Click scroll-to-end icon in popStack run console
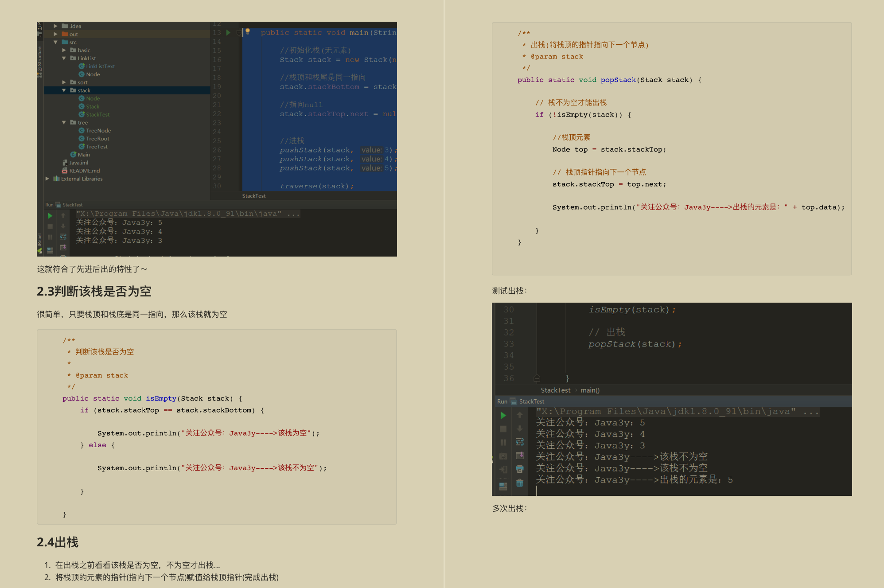 [520, 456]
